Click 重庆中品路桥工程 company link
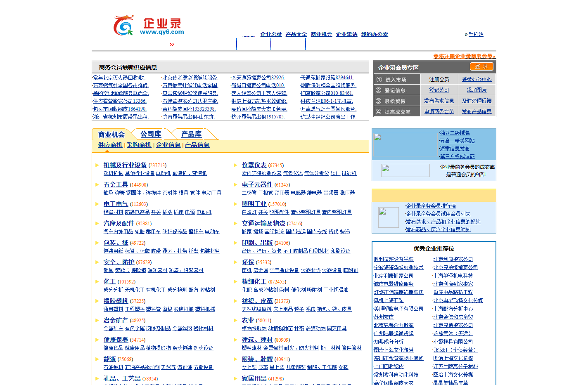Viewport: 588px width, 385px height. pos(453,292)
